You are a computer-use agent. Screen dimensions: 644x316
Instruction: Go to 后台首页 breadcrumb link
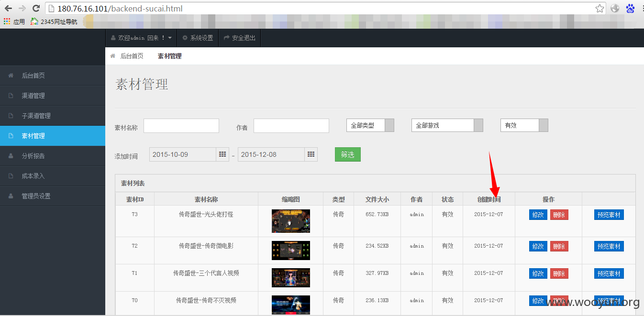pyautogui.click(x=132, y=56)
